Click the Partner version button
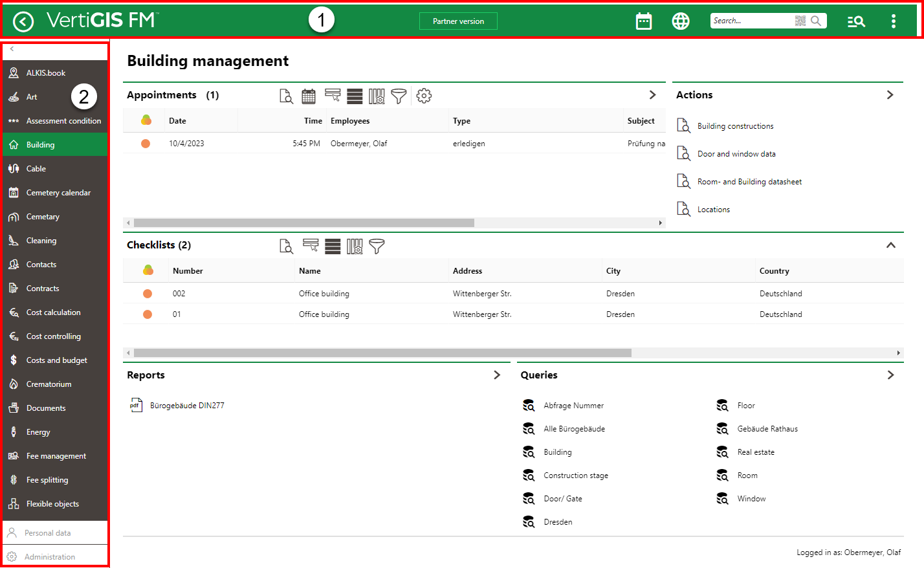Screen dimensions: 924x568 tap(458, 21)
